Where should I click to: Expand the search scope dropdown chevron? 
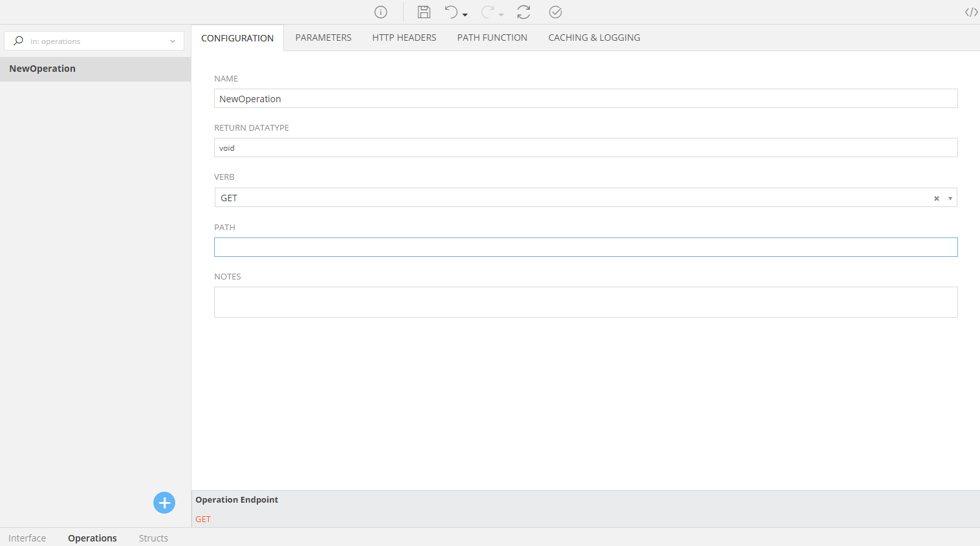click(173, 41)
